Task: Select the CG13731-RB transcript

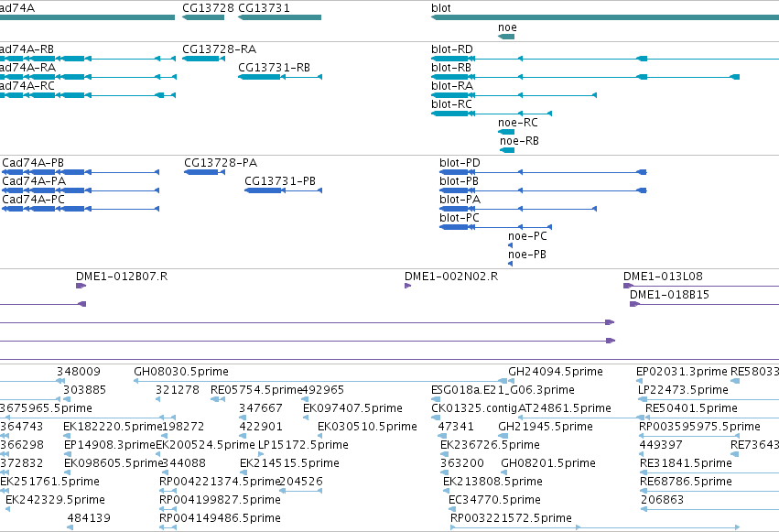Action: (x=280, y=77)
